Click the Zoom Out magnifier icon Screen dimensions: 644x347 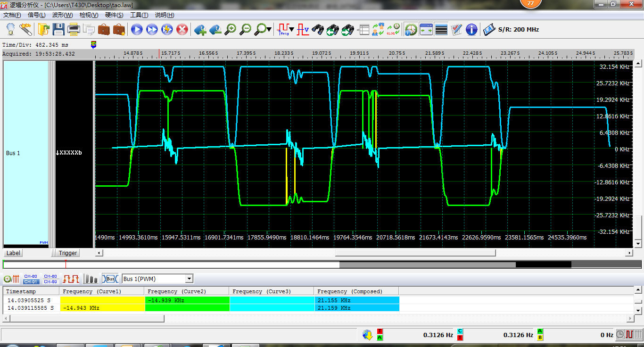245,30
